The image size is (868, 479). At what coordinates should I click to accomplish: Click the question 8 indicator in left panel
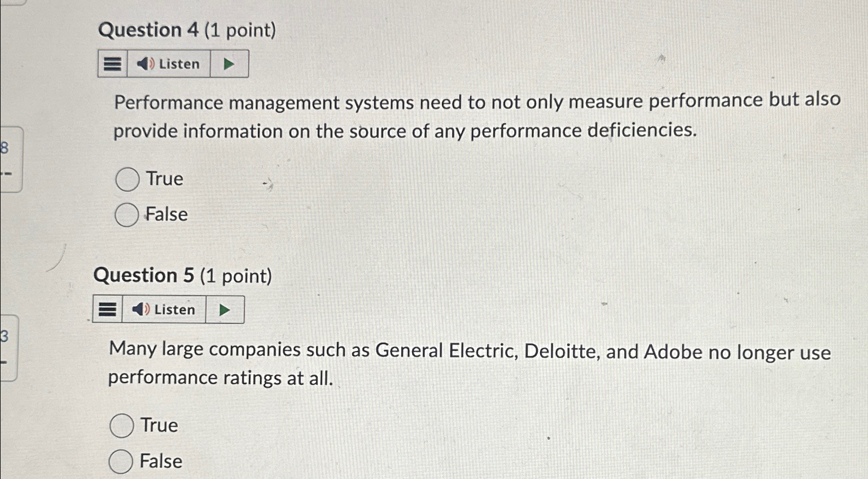pyautogui.click(x=5, y=148)
